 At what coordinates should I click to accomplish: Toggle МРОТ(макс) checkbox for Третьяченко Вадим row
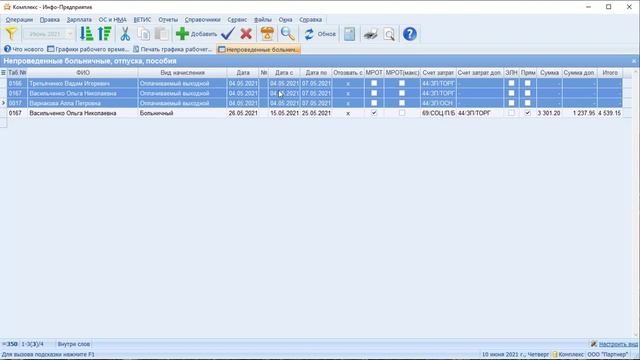pyautogui.click(x=402, y=83)
